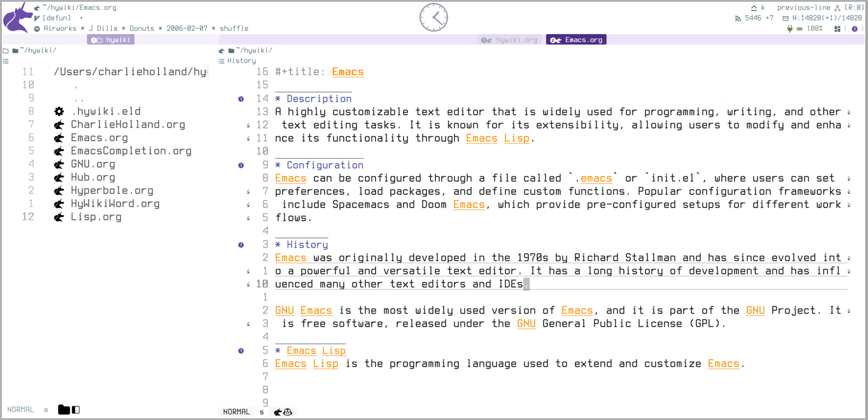Viewport: 868px width, 420px height.
Task: Open the GNU link starting the GNU Emacs paragraph
Action: coord(284,310)
